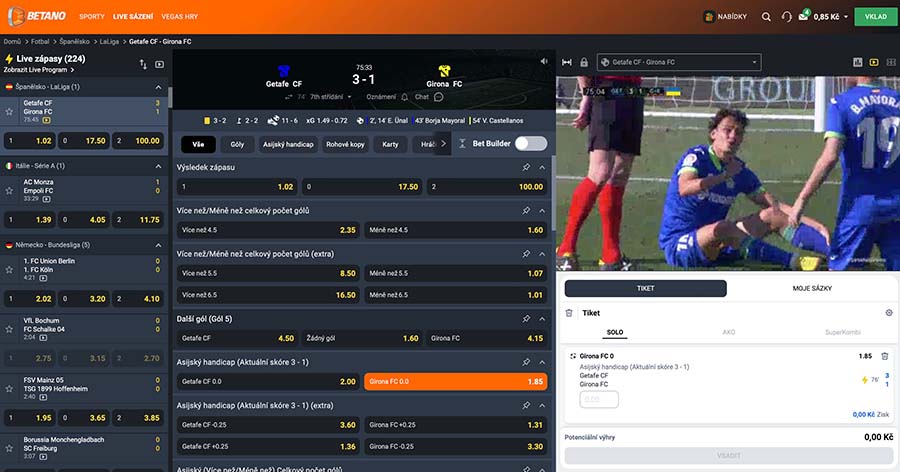Click the stake amount input field
900x472 pixels.
pos(599,399)
